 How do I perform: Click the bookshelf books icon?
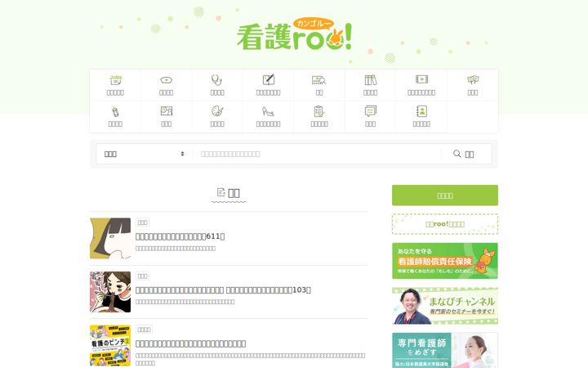tap(371, 80)
